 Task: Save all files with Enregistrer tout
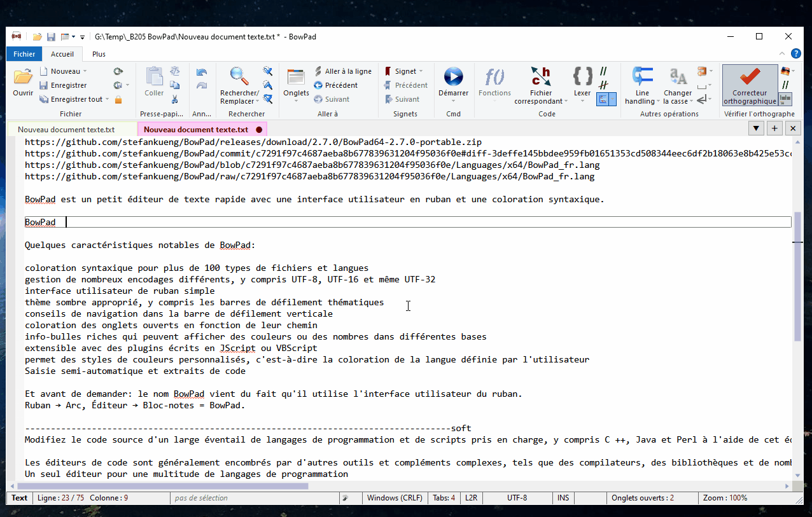coord(71,99)
